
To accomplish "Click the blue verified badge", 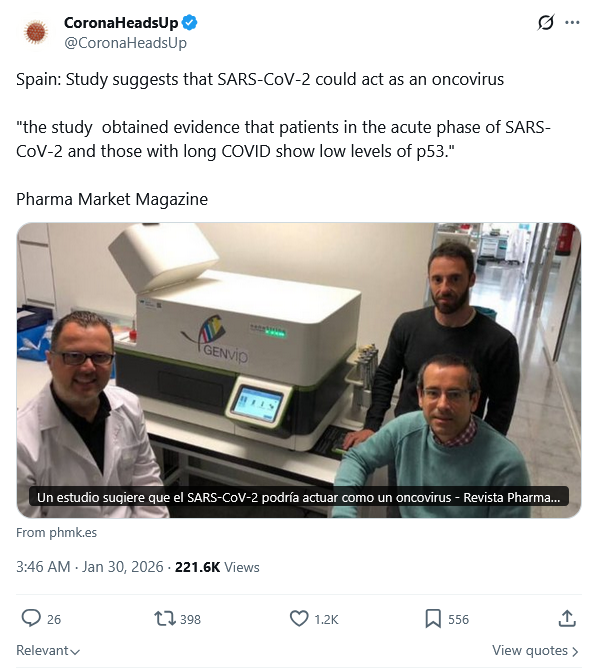I will [x=190, y=23].
